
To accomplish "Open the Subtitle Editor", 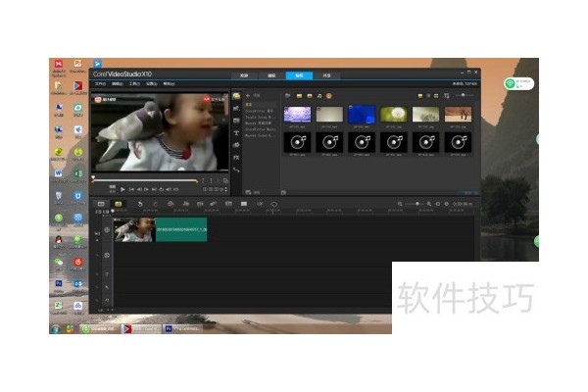I will click(x=228, y=204).
